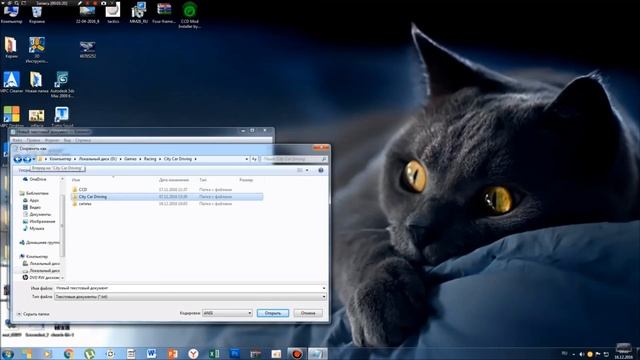This screenshot has height=360, width=640.
Task: Open Правка menu in Notepad window
Action: (33, 140)
